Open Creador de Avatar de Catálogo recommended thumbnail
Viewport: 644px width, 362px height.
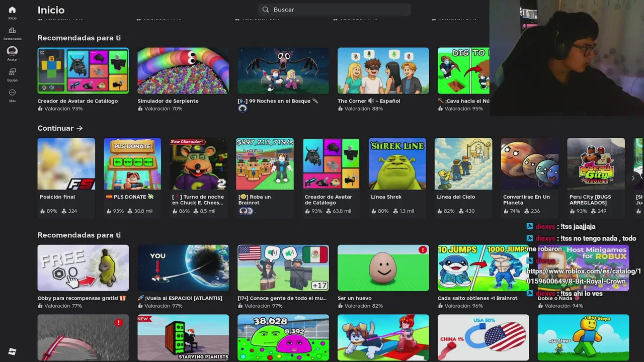tap(83, 70)
